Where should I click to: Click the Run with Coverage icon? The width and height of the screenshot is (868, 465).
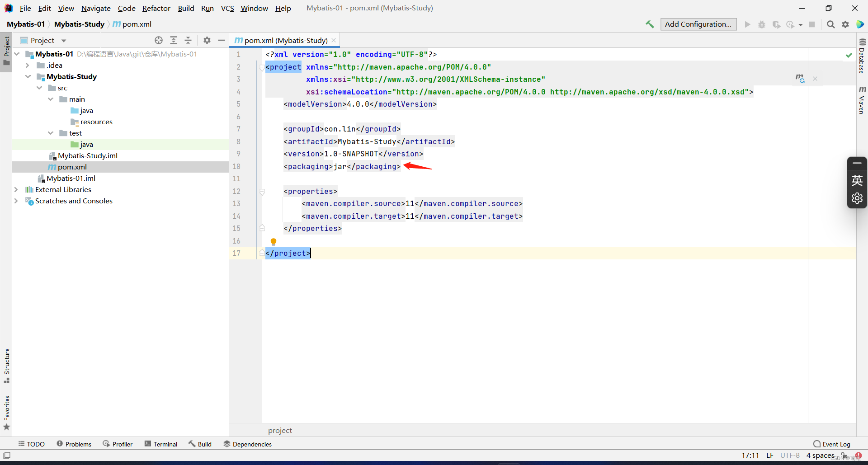click(776, 24)
